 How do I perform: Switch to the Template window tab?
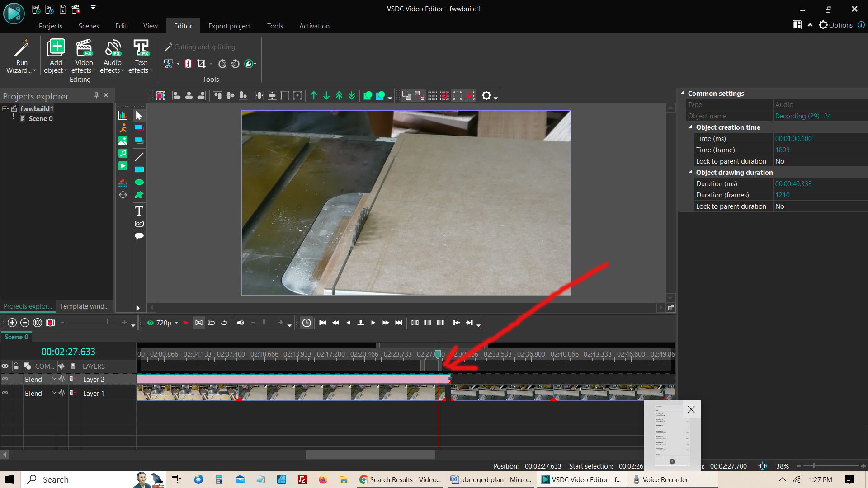84,306
